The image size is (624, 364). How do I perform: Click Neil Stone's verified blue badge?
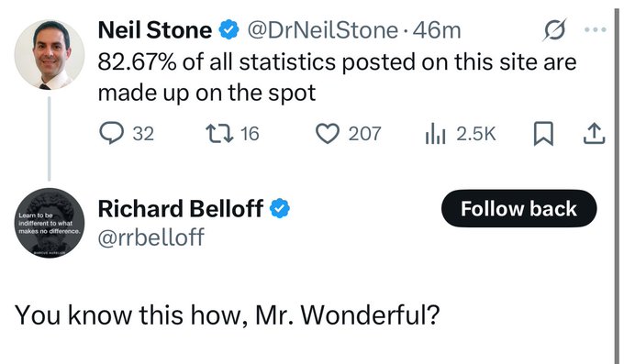tap(228, 30)
